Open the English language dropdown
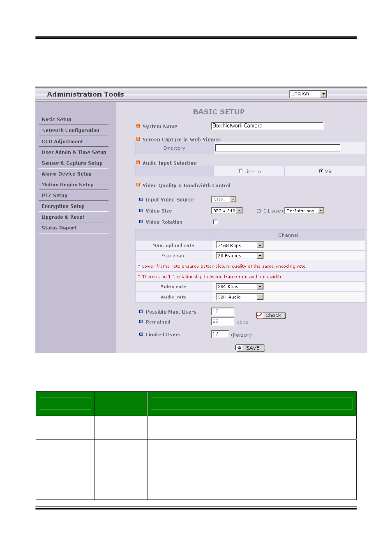This screenshot has height=555, width=392. 308,94
